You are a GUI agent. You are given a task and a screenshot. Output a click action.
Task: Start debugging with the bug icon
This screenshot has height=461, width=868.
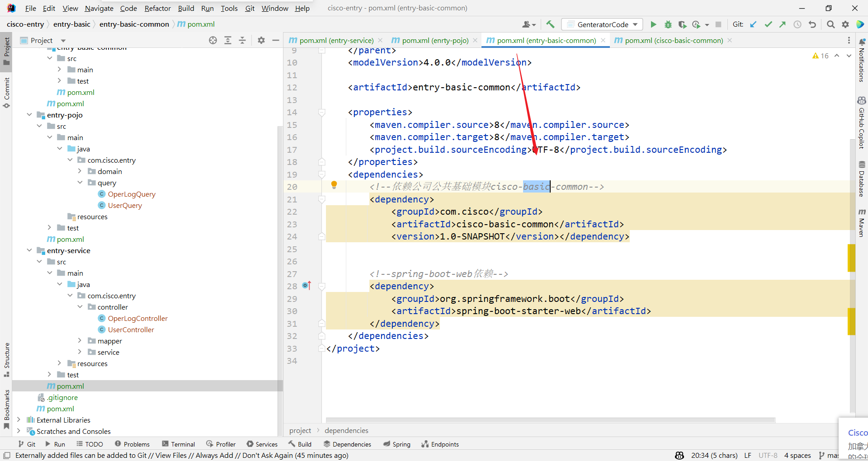pyautogui.click(x=668, y=24)
